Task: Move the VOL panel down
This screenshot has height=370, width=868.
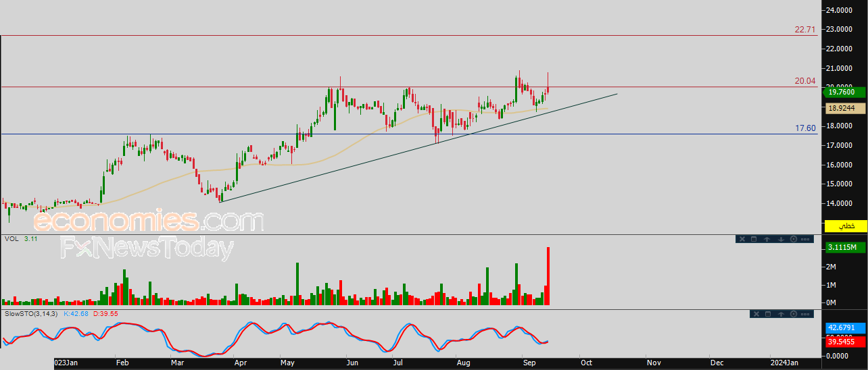Action: tap(780, 239)
